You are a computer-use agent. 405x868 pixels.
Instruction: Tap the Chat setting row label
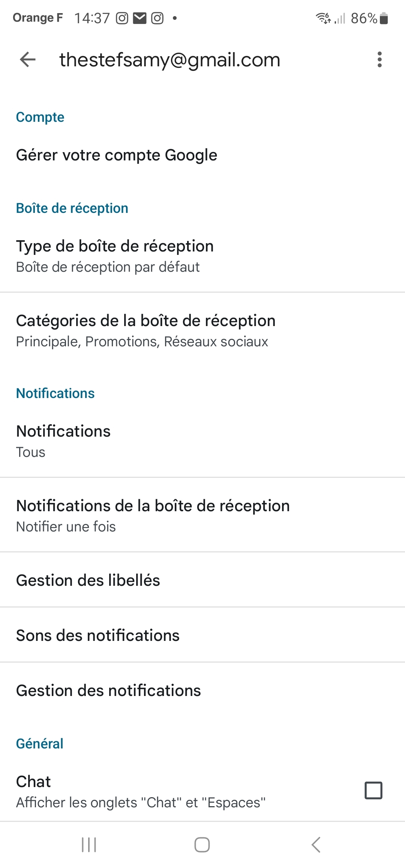pos(141,791)
